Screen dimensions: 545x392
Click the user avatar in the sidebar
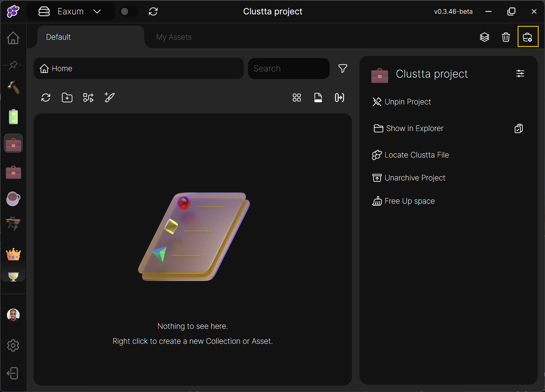13,315
